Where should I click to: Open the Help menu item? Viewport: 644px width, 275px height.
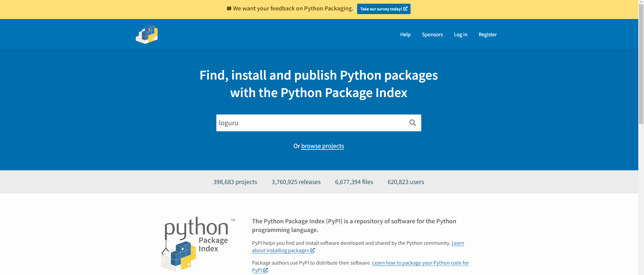(405, 35)
